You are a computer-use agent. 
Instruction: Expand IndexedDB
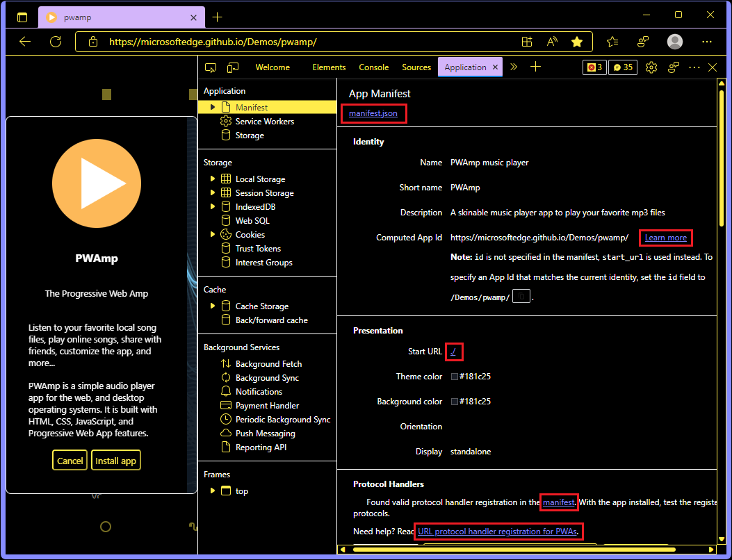(x=213, y=207)
